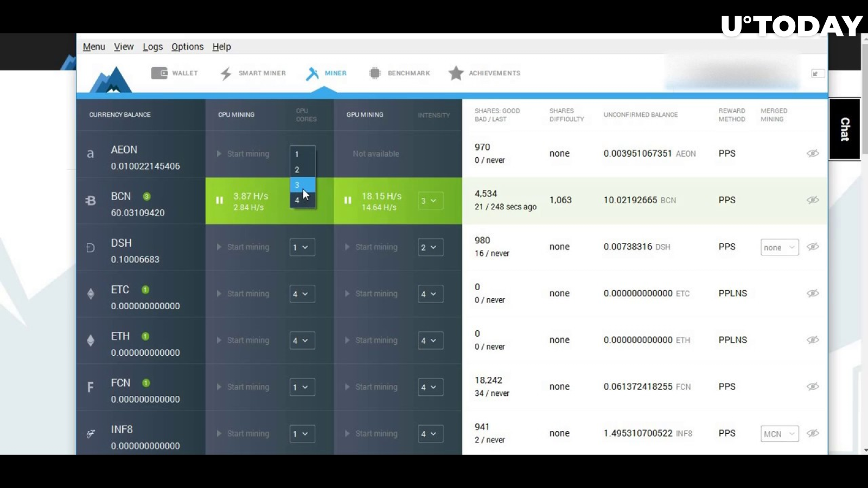Start ETH CPU mining
The image size is (868, 488).
pos(242,341)
